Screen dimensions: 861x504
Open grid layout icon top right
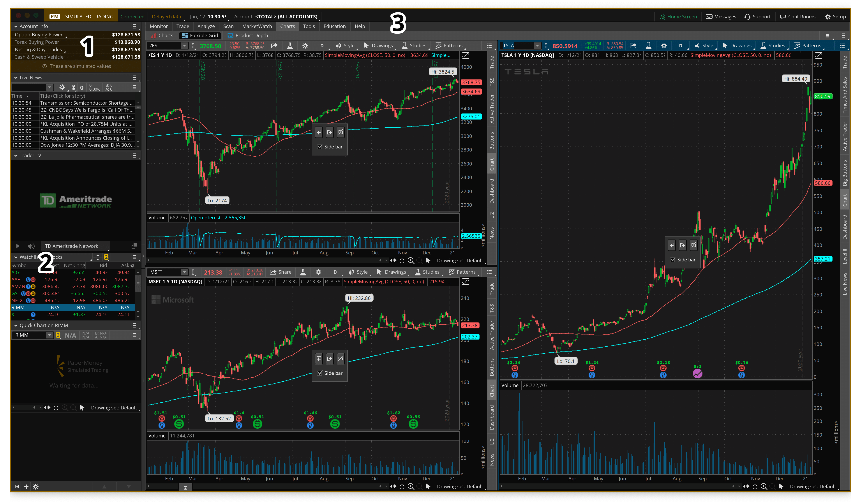827,35
